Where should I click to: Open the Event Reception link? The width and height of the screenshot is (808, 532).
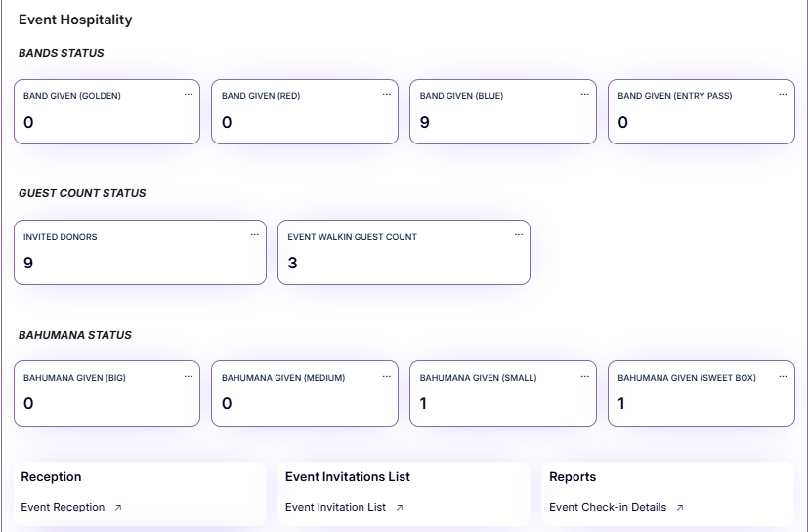[63, 507]
